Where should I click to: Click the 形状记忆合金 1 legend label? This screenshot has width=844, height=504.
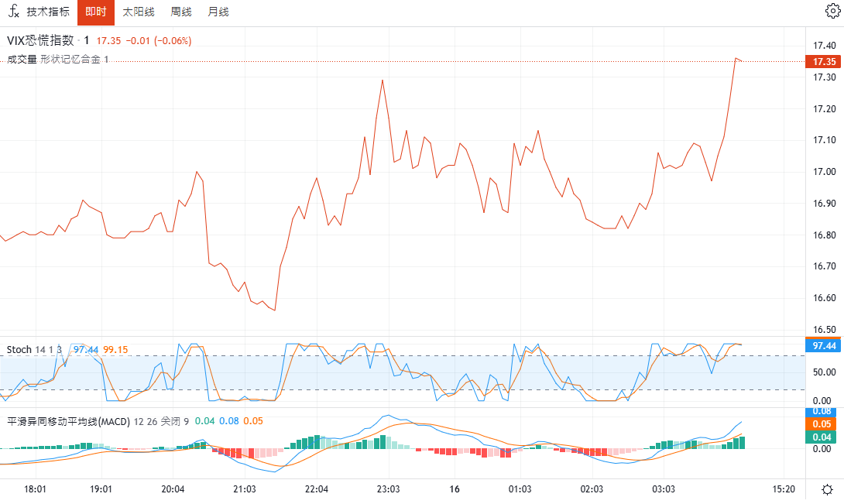tap(74, 60)
